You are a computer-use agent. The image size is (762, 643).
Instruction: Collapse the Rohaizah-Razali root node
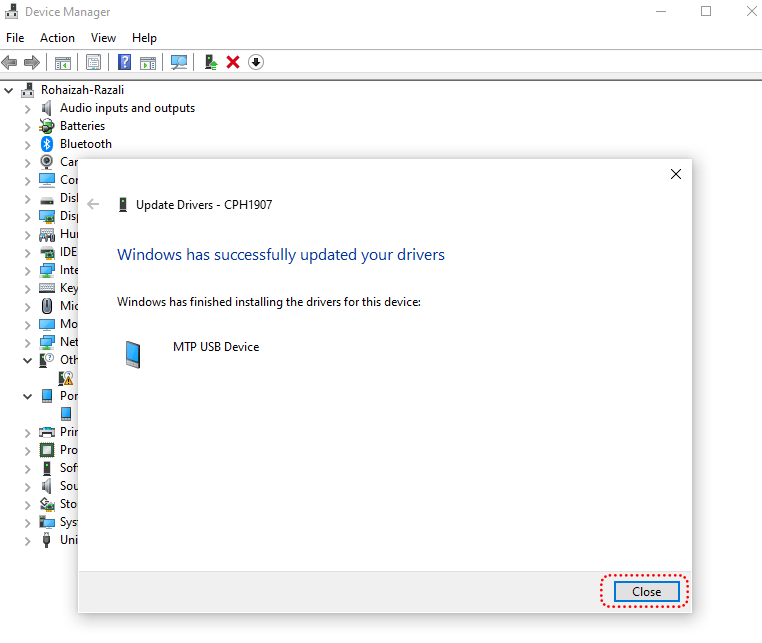coord(10,90)
